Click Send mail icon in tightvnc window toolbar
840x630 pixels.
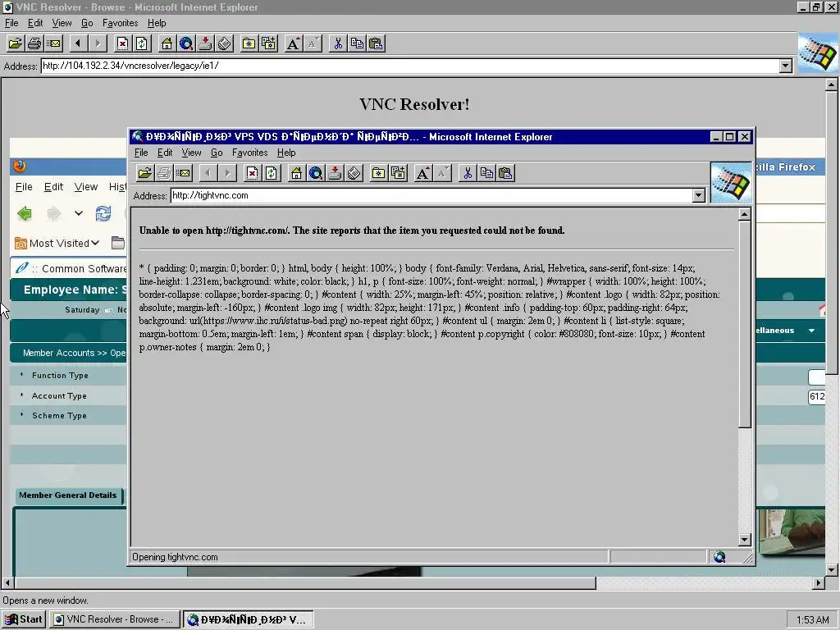183,173
